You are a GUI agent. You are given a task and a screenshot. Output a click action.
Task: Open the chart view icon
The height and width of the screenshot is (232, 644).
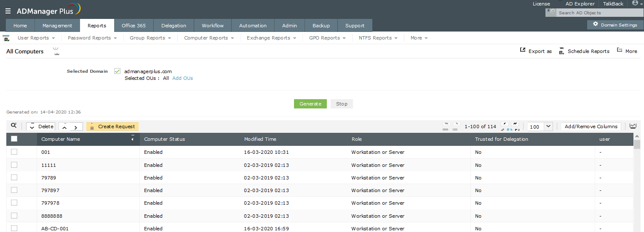pyautogui.click(x=633, y=126)
